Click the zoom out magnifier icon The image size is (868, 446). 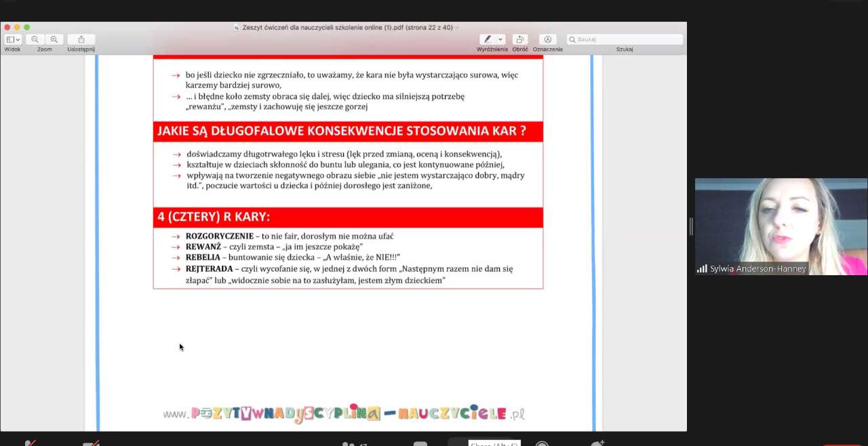(x=35, y=39)
